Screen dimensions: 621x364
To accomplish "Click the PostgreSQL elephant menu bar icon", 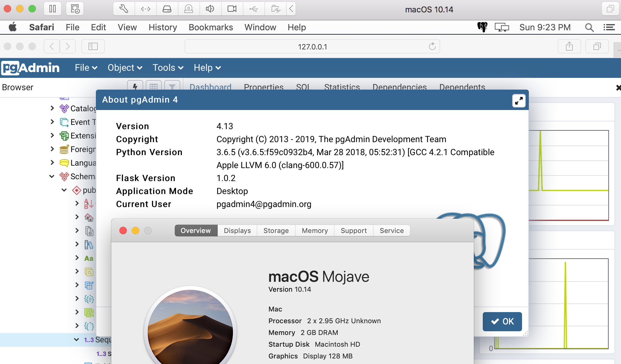I will pyautogui.click(x=482, y=27).
